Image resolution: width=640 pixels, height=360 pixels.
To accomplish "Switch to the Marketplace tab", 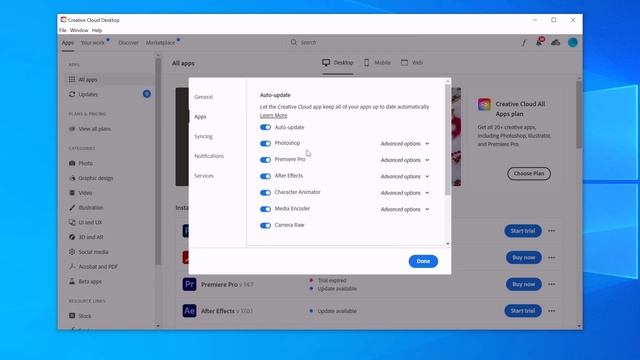I will [160, 42].
